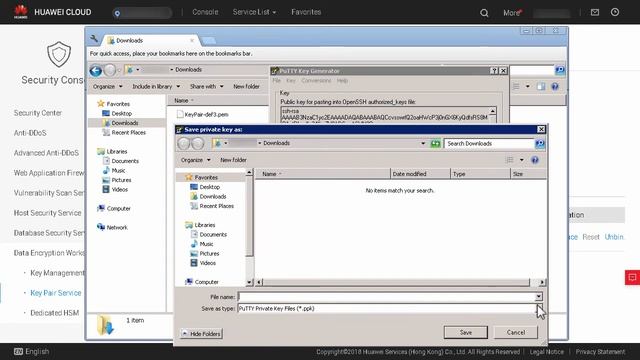
Task: Open Security Center in sidebar
Action: pos(38,113)
